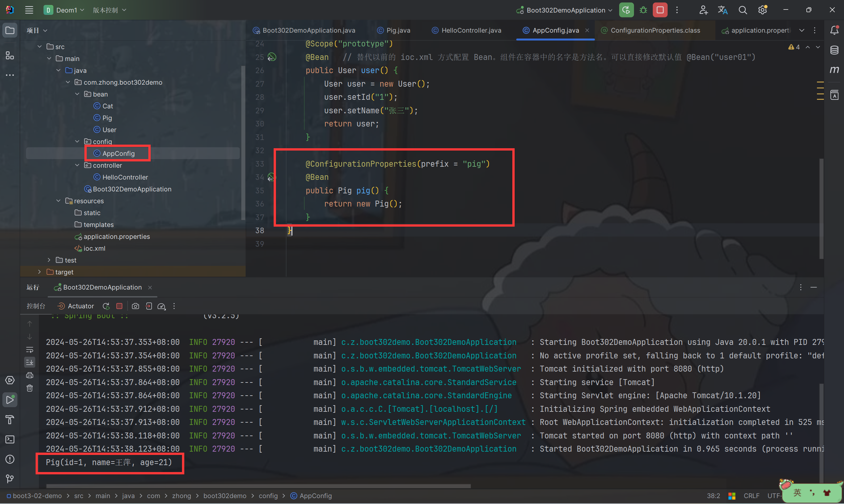Click the CRLF line separator indicator
The image size is (844, 504).
click(x=751, y=496)
